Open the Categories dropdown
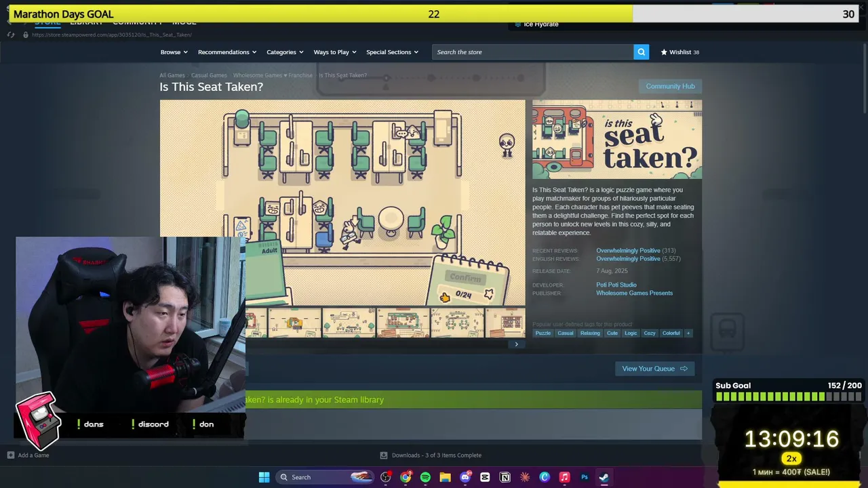868x488 pixels. pyautogui.click(x=285, y=52)
